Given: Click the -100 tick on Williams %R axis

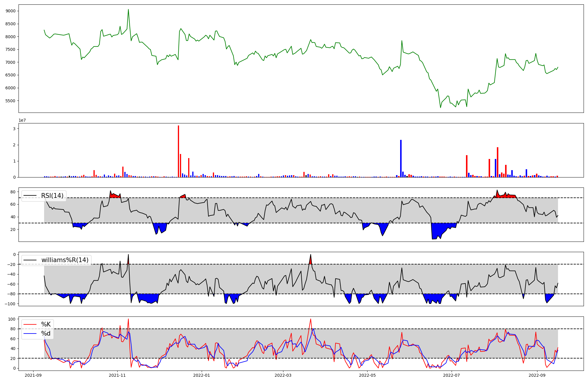Looking at the screenshot, I should pos(9,304).
